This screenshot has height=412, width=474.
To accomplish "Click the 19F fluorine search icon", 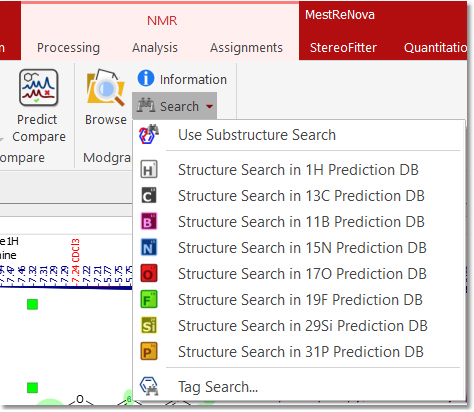I will tap(149, 299).
